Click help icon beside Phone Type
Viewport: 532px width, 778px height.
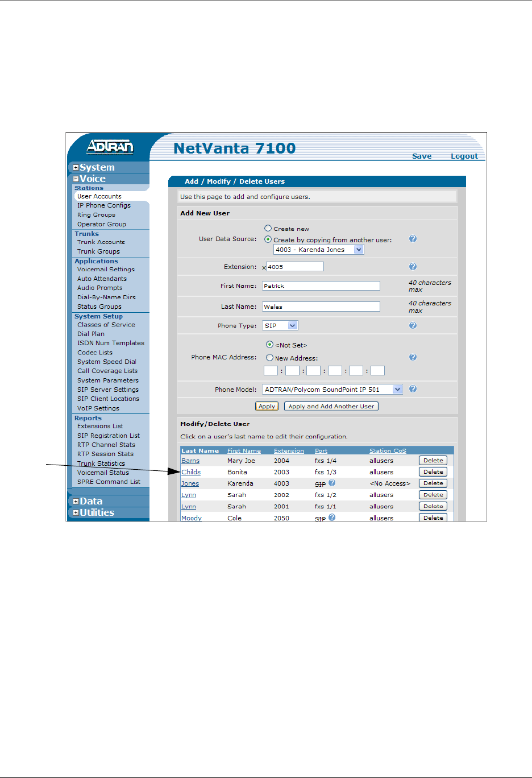(413, 325)
